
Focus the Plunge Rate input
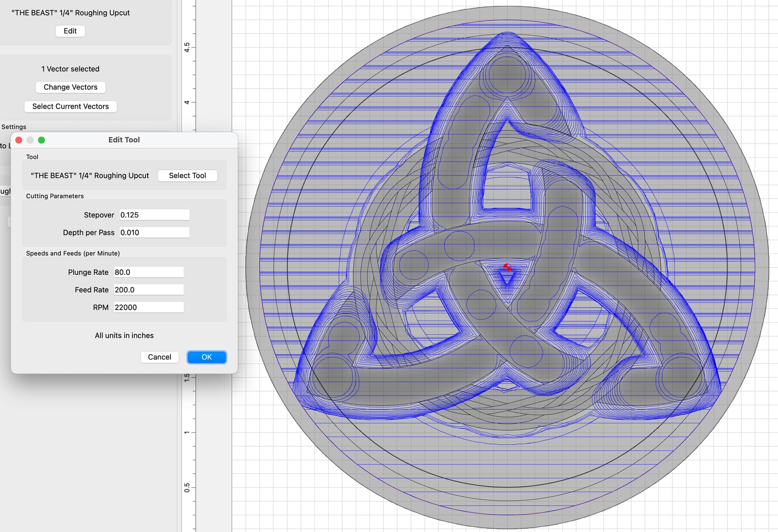(149, 272)
